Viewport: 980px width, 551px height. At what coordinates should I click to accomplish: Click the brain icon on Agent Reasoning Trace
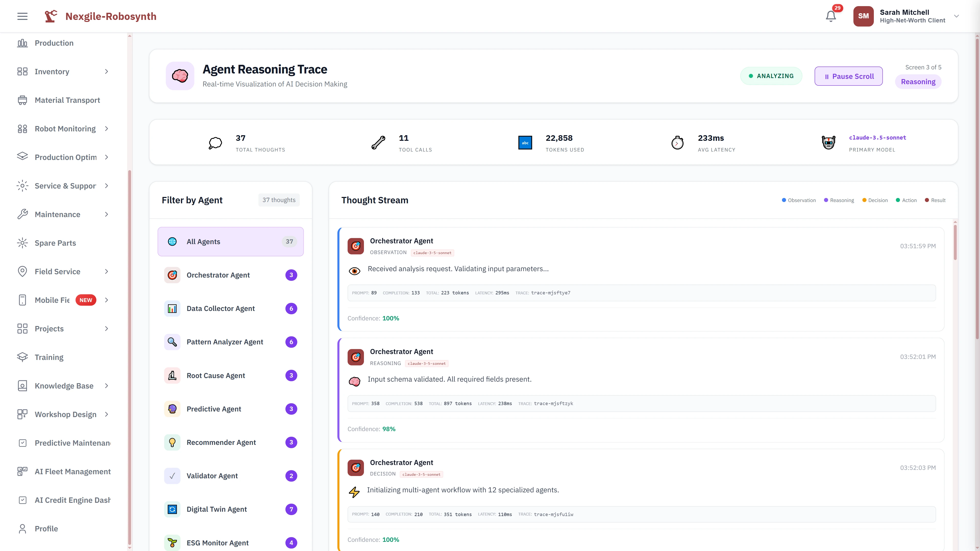point(180,76)
